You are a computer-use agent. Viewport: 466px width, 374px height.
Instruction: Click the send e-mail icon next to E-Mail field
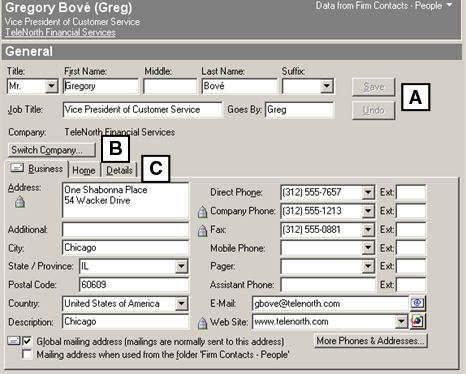coord(417,303)
